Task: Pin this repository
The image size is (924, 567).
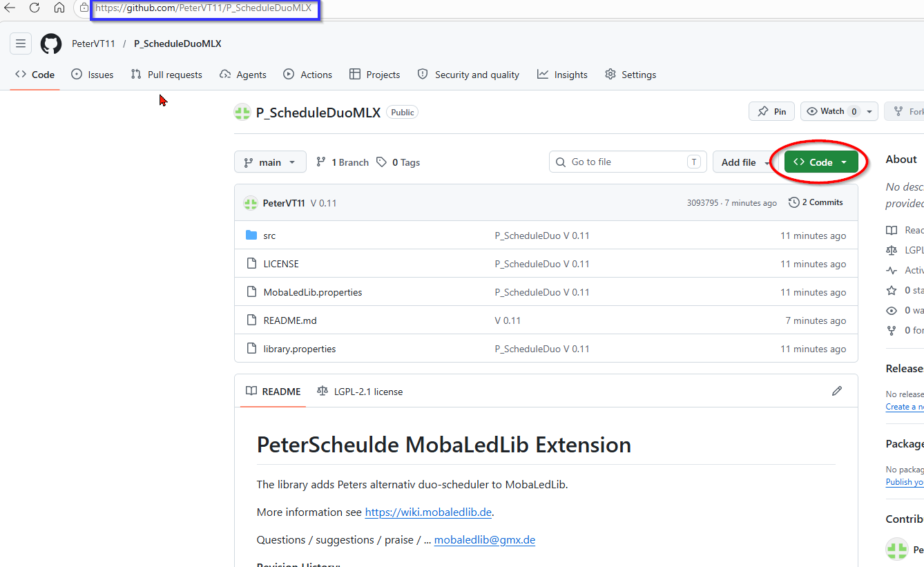Action: coord(771,111)
